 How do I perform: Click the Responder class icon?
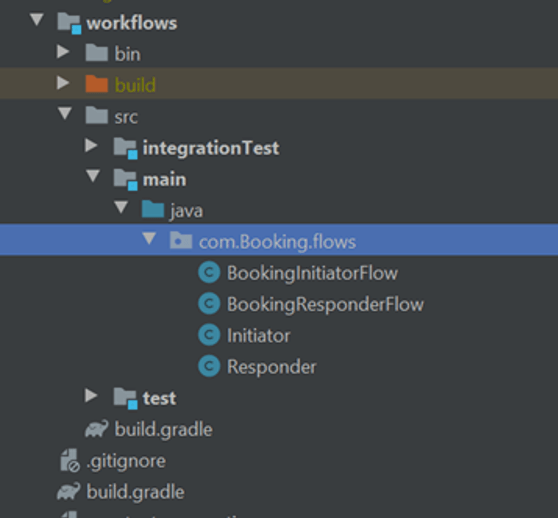tap(209, 366)
